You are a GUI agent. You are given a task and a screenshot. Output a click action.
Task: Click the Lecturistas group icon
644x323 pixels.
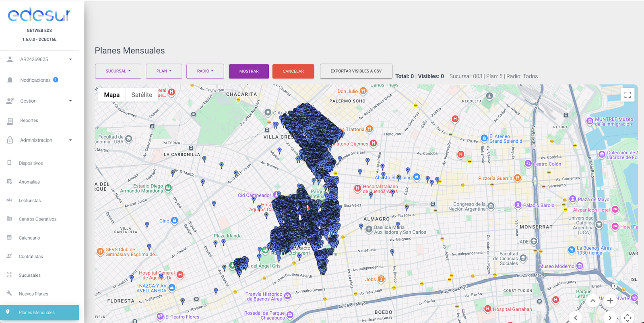point(9,200)
